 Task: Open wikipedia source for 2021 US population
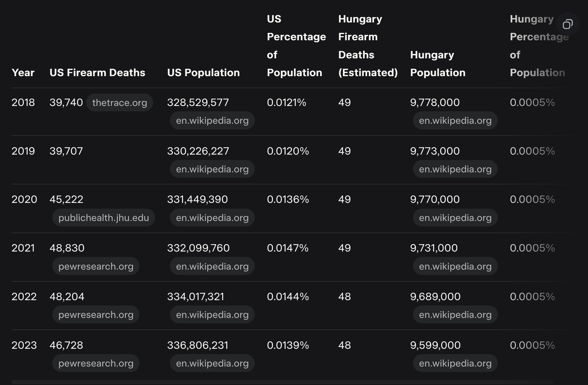click(212, 267)
